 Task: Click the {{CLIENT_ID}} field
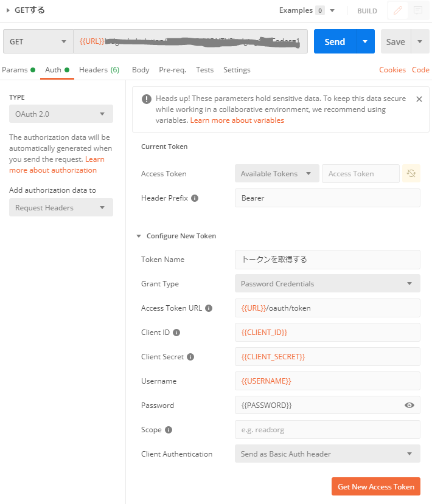click(x=327, y=333)
